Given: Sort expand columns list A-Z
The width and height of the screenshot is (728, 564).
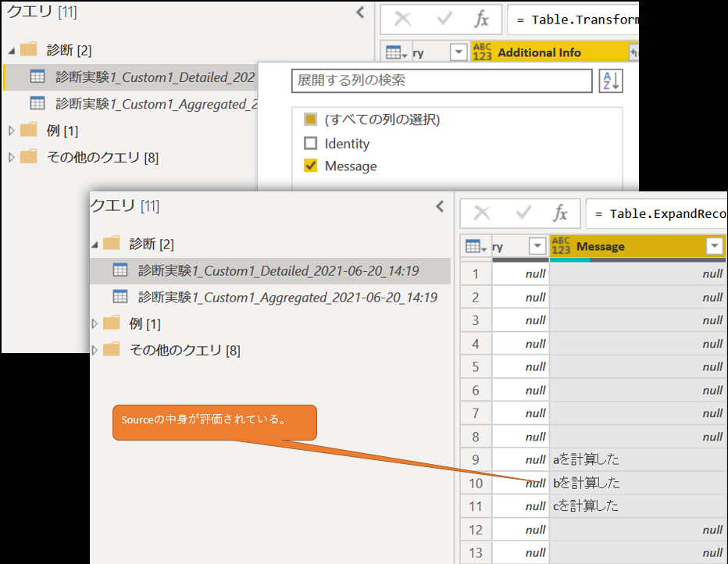Looking at the screenshot, I should point(611,80).
